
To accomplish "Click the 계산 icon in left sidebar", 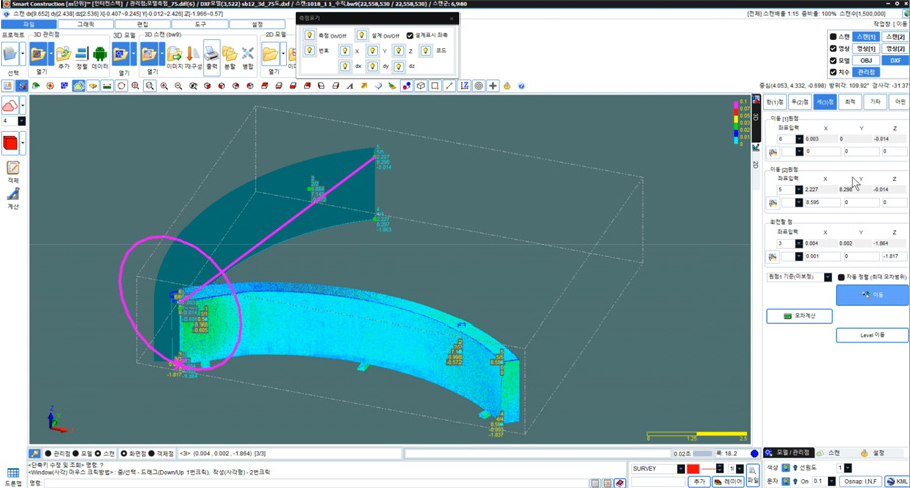I will click(13, 194).
